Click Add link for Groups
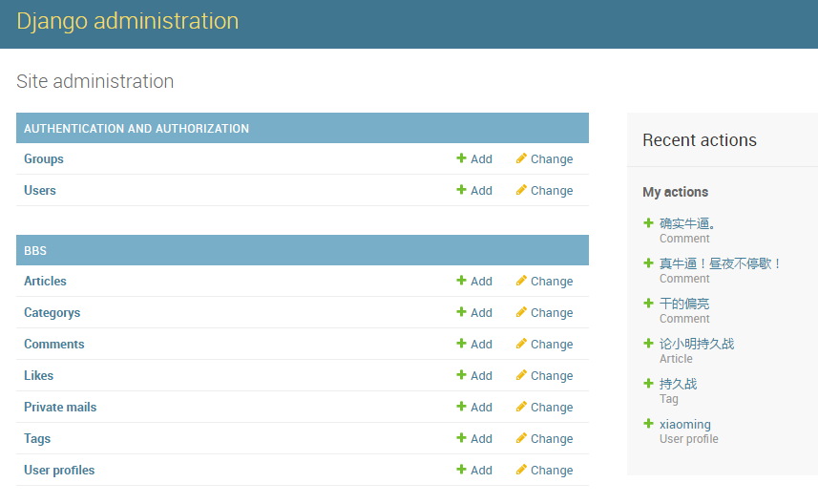The width and height of the screenshot is (818, 504). click(481, 159)
